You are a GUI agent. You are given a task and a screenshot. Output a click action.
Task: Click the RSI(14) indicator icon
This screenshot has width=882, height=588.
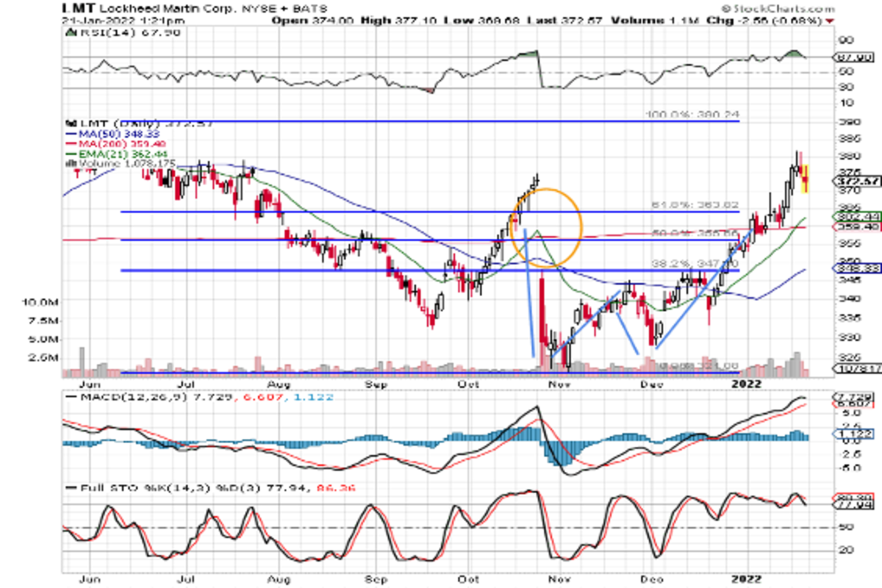(x=70, y=32)
